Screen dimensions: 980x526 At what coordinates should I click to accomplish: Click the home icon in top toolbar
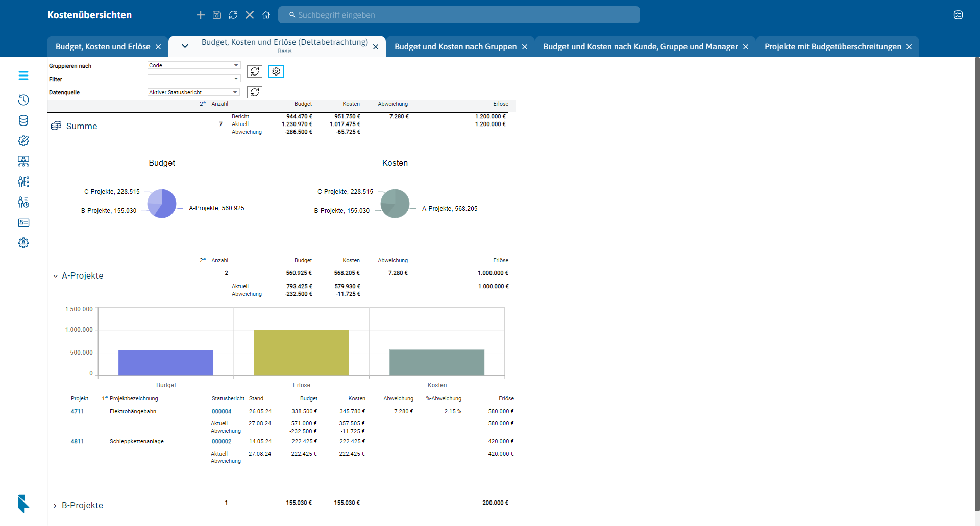click(x=266, y=15)
